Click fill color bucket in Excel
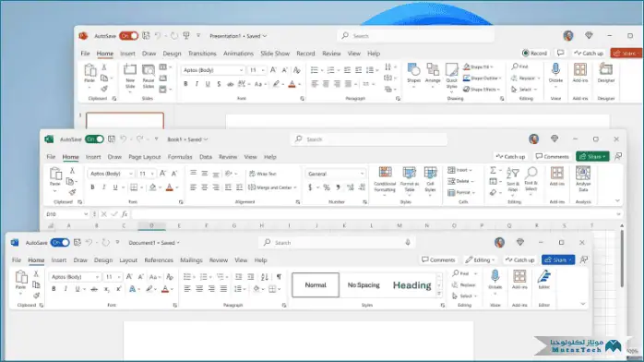The height and width of the screenshot is (362, 644). pyautogui.click(x=153, y=187)
